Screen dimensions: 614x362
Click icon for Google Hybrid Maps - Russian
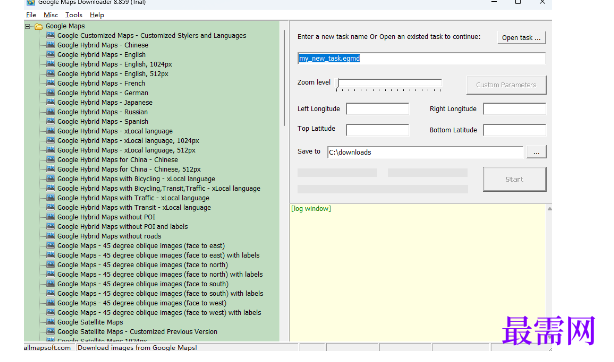coord(50,112)
